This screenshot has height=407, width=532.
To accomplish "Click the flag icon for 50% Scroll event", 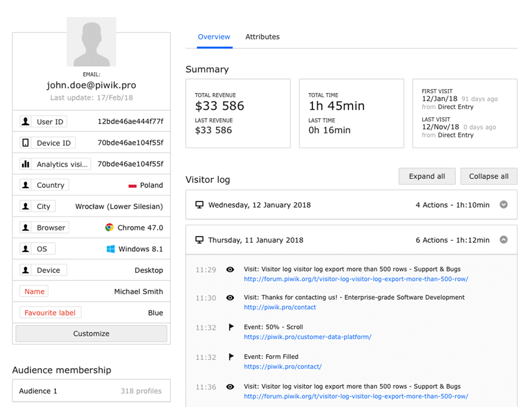I will click(230, 327).
